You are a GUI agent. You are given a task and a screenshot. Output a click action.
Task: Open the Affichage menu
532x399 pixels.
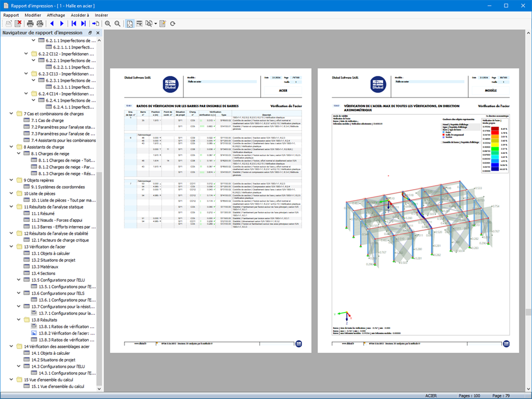(x=56, y=15)
